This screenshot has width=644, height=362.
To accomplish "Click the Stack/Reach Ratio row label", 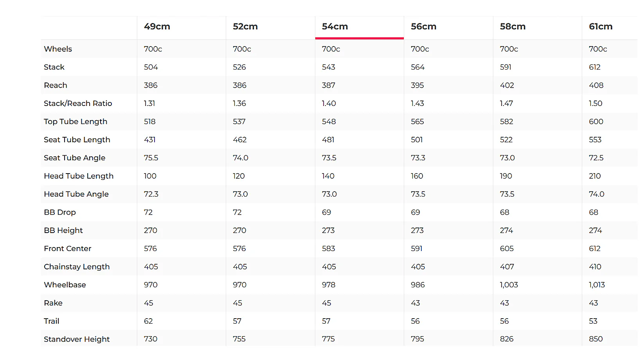I will (x=78, y=103).
